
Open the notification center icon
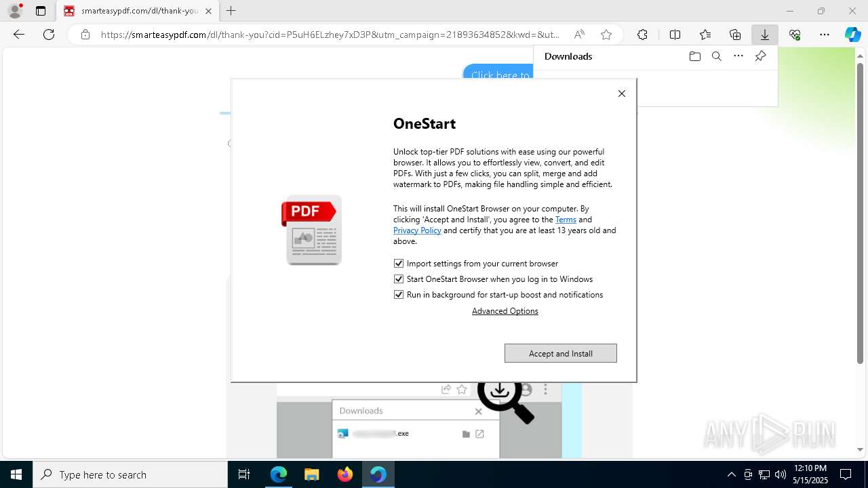coord(846,474)
